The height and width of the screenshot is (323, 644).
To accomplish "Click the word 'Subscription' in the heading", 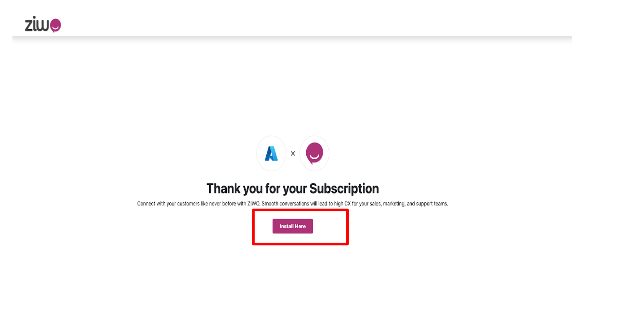I will [344, 188].
